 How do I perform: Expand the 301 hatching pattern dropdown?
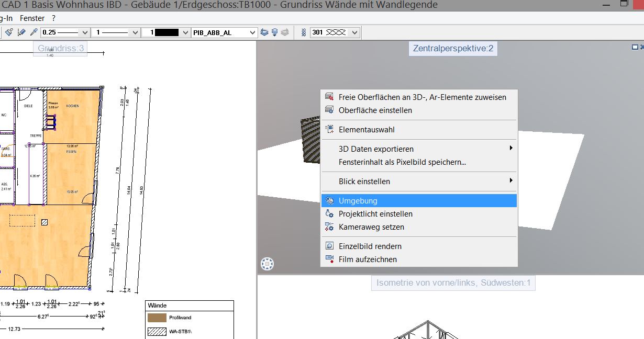pyautogui.click(x=355, y=32)
